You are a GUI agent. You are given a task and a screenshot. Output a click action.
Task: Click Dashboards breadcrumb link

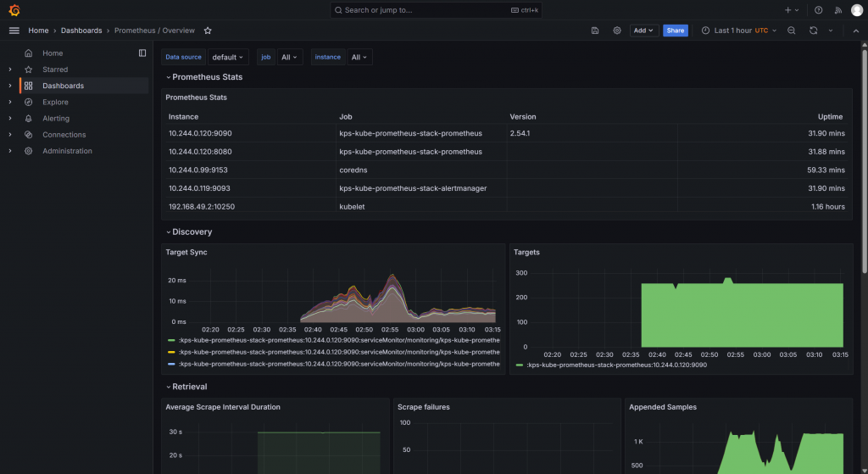coord(81,31)
